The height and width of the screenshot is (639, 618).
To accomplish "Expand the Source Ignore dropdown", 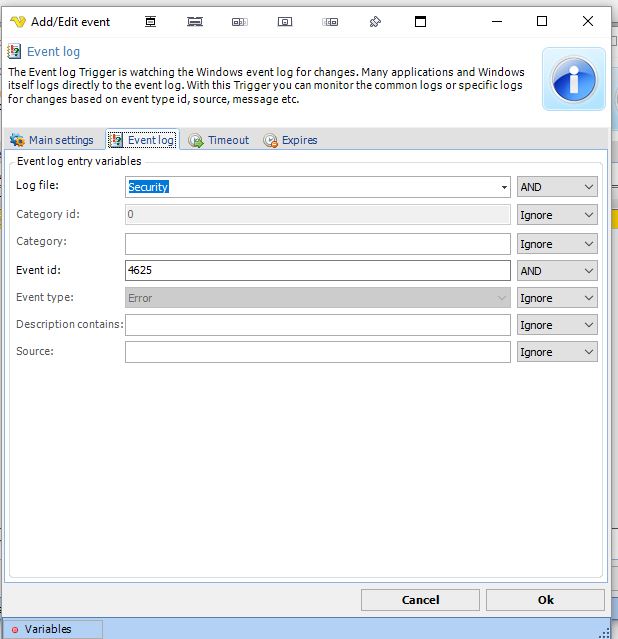I will 557,352.
